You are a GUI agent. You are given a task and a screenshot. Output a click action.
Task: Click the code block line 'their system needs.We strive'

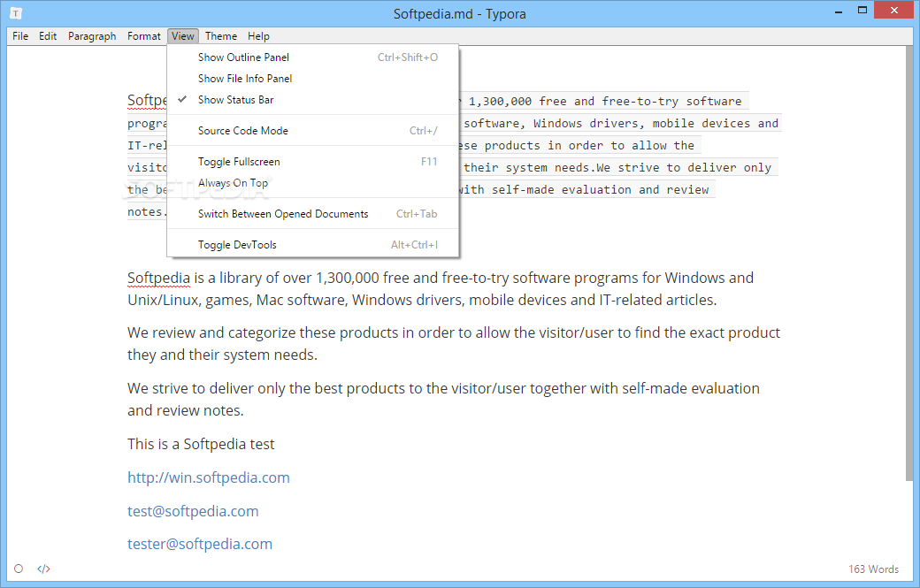[617, 168]
